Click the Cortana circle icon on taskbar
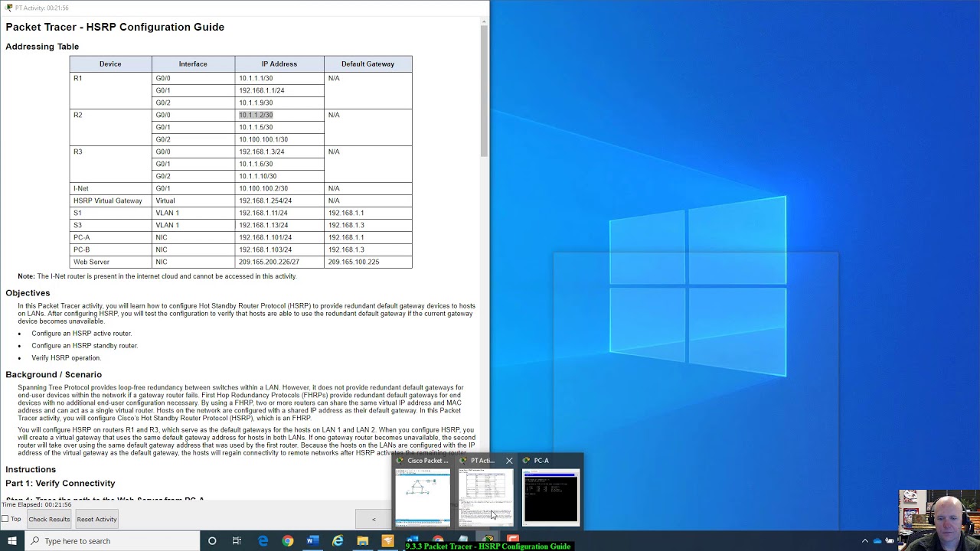The image size is (980, 551). coord(212,541)
